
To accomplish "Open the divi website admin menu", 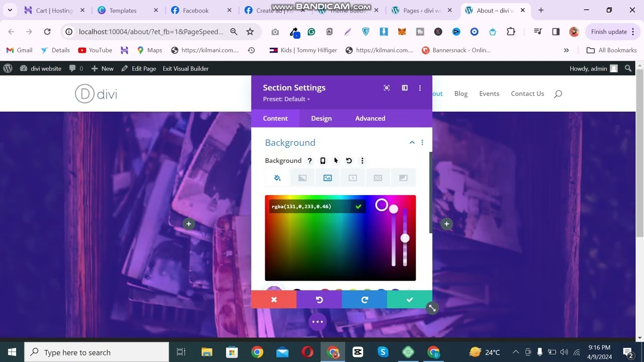I will tap(41, 68).
